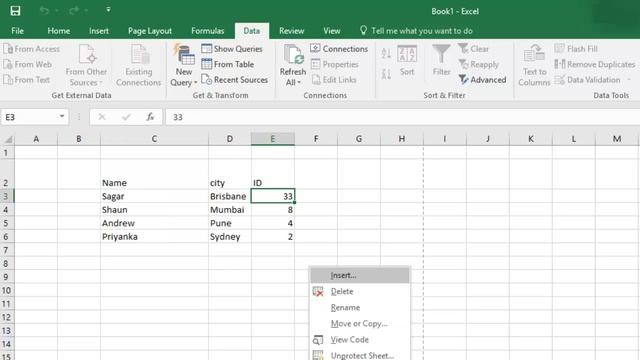The height and width of the screenshot is (360, 640).
Task: Click the Remove Duplicates button
Action: pyautogui.click(x=595, y=64)
